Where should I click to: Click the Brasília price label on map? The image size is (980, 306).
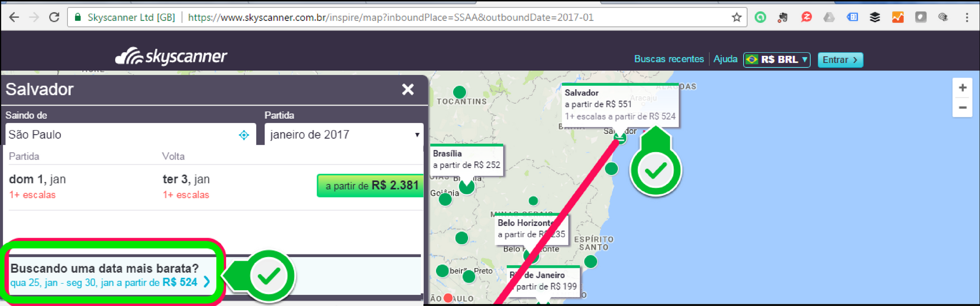pos(466,160)
